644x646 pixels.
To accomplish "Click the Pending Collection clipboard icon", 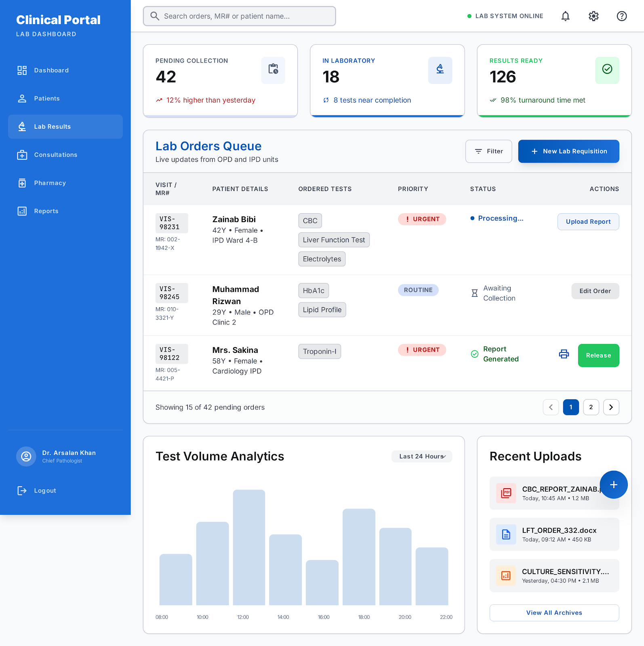I will click(x=273, y=70).
